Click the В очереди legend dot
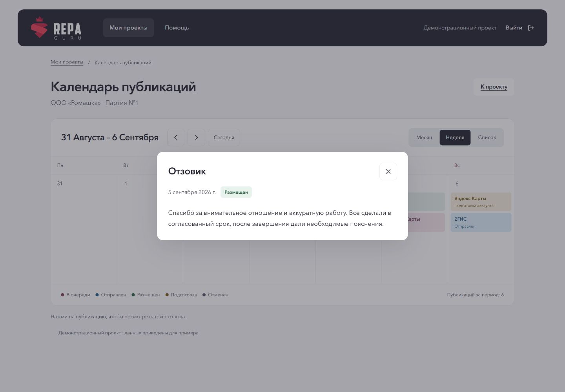 (x=62, y=295)
